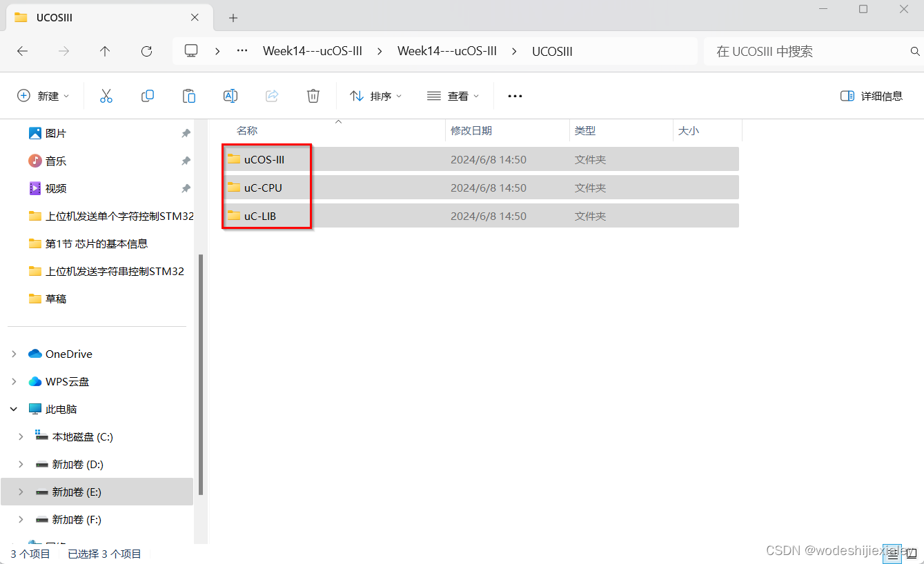Click the search magnifier icon

[x=915, y=51]
